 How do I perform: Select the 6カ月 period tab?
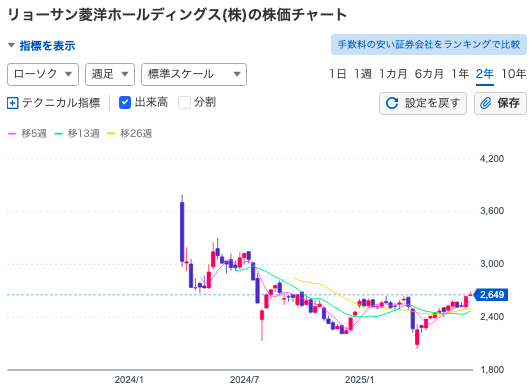429,74
